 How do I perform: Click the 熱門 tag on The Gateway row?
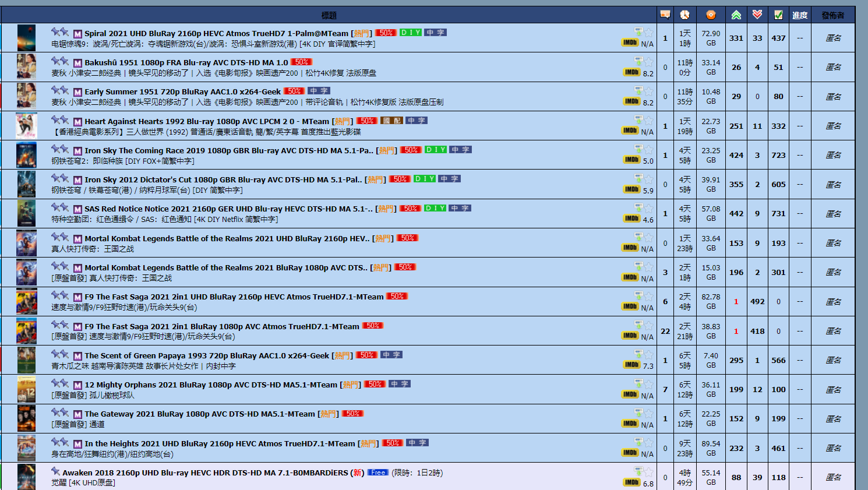coord(329,414)
